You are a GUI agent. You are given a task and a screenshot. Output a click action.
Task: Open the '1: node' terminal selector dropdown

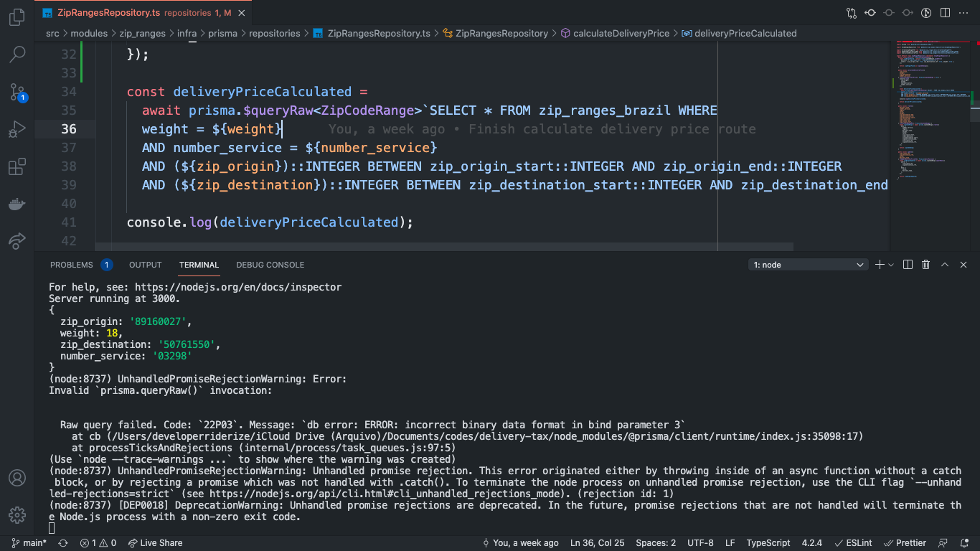[808, 265]
